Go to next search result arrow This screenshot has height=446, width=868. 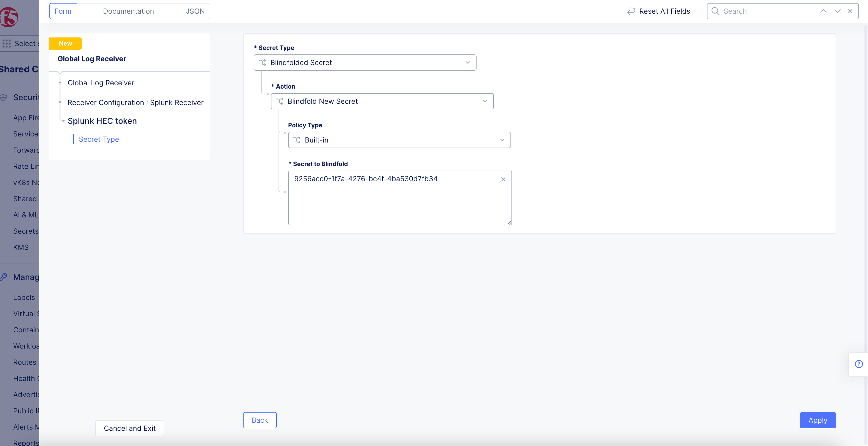click(837, 11)
